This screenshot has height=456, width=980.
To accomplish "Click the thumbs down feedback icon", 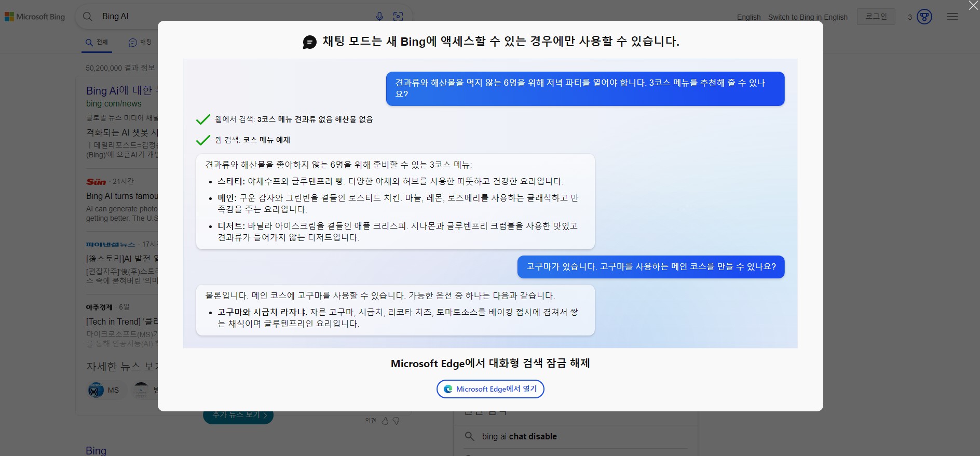I will pyautogui.click(x=396, y=421).
